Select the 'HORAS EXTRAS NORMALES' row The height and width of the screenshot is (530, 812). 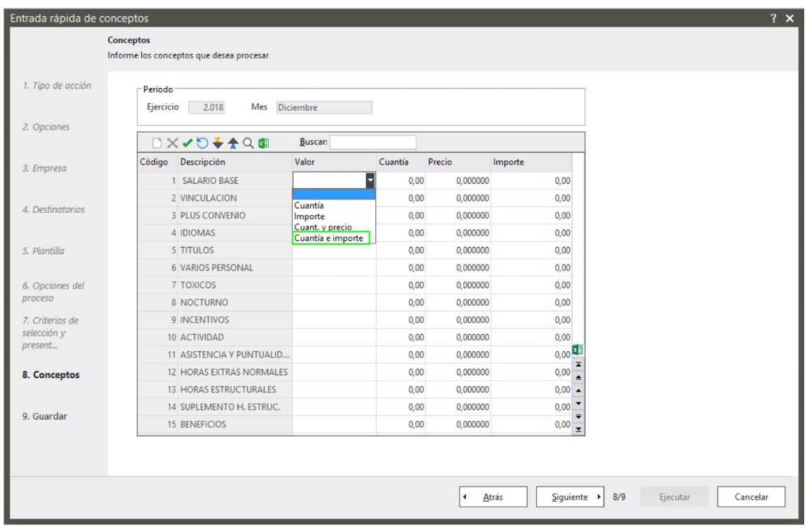click(355, 372)
